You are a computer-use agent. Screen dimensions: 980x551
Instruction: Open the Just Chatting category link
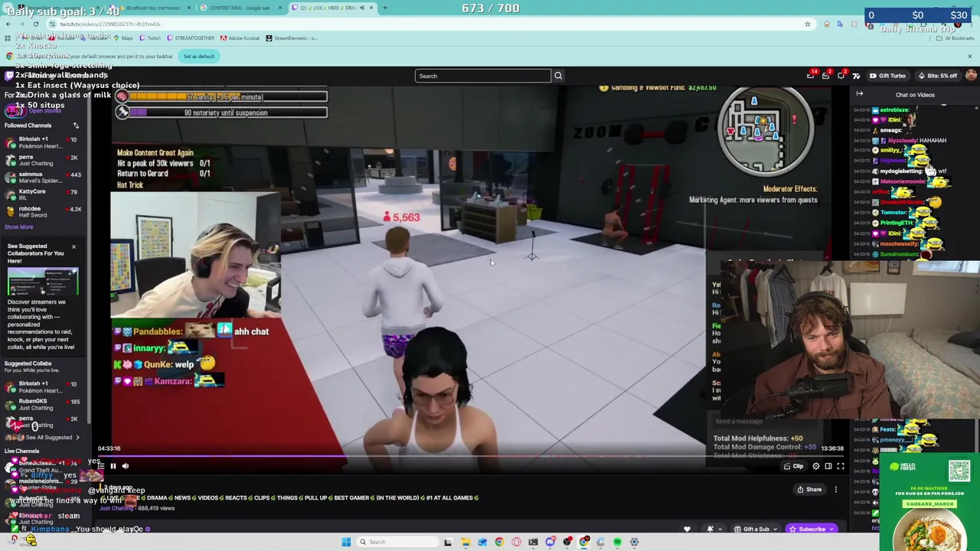click(x=116, y=508)
